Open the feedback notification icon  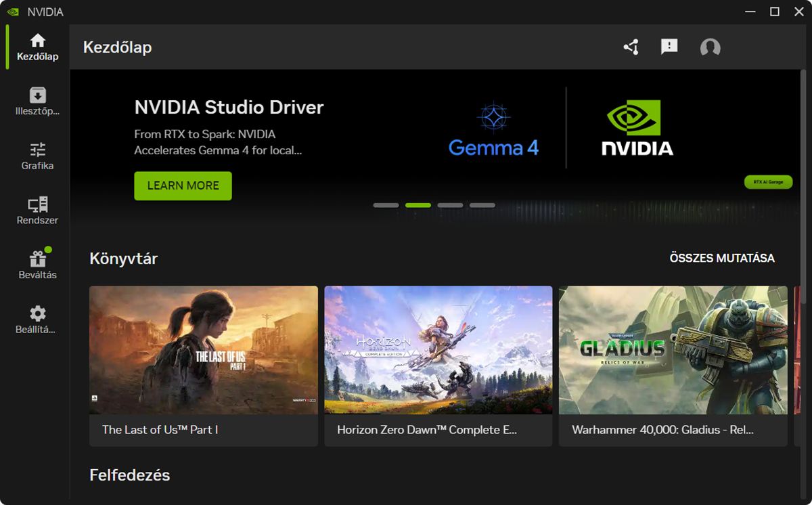point(669,47)
